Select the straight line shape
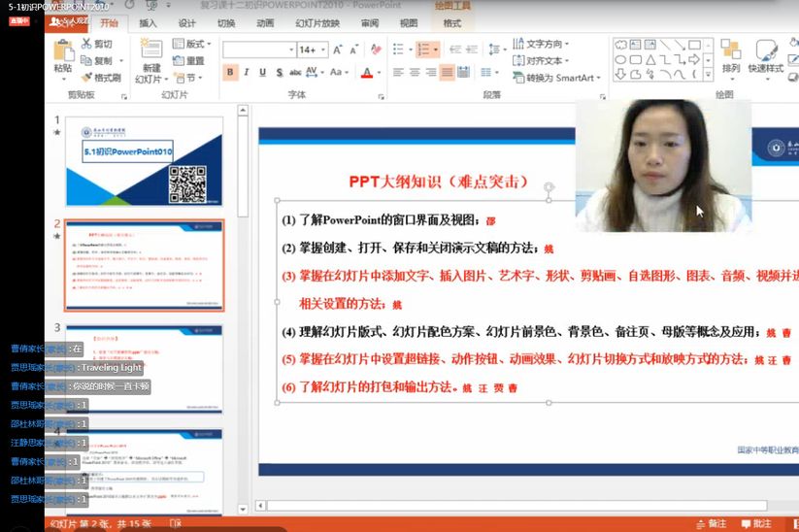This screenshot has width=799, height=532. click(x=665, y=45)
